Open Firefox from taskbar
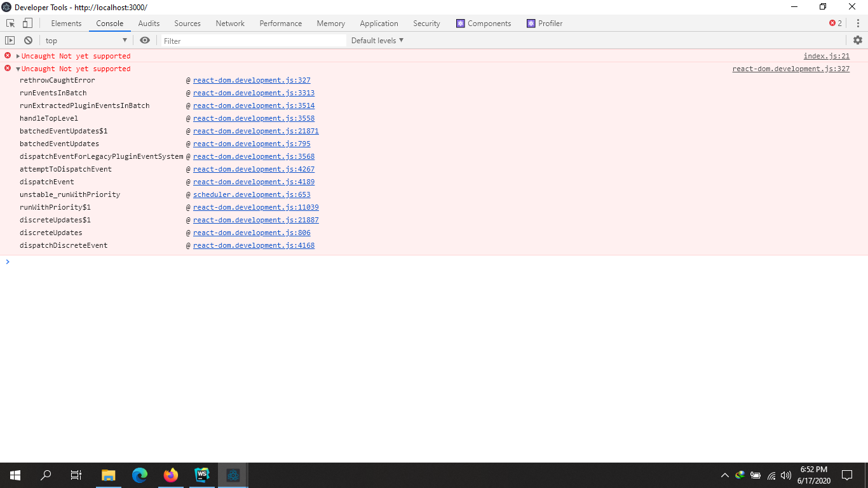Viewport: 868px width, 488px height. [x=170, y=475]
